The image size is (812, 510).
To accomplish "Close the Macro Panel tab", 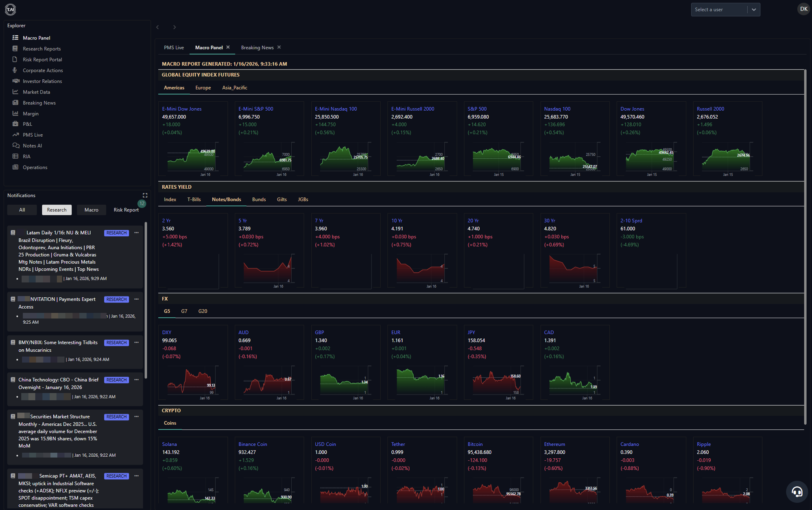I will click(228, 47).
